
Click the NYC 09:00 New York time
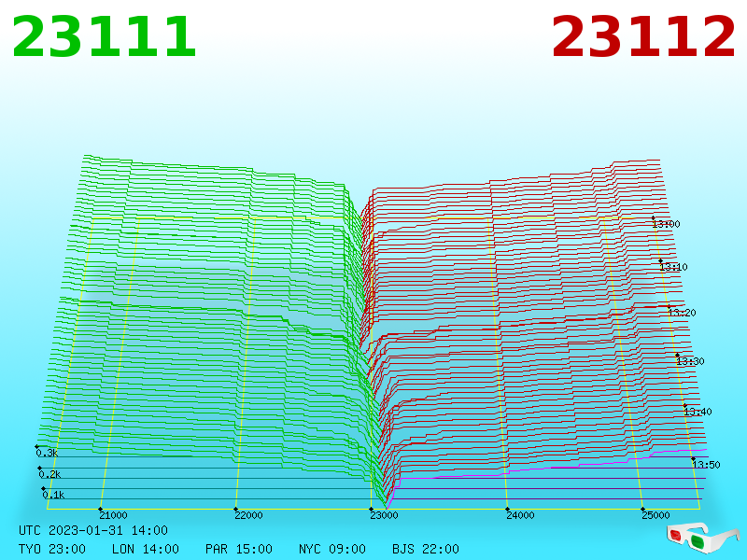tap(332, 549)
